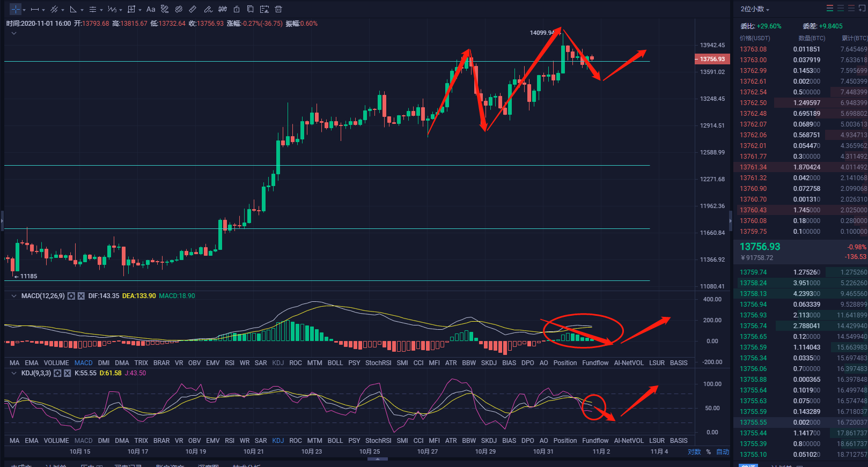Collapse the main chart with chevron
868x467 pixels.
coord(14,33)
